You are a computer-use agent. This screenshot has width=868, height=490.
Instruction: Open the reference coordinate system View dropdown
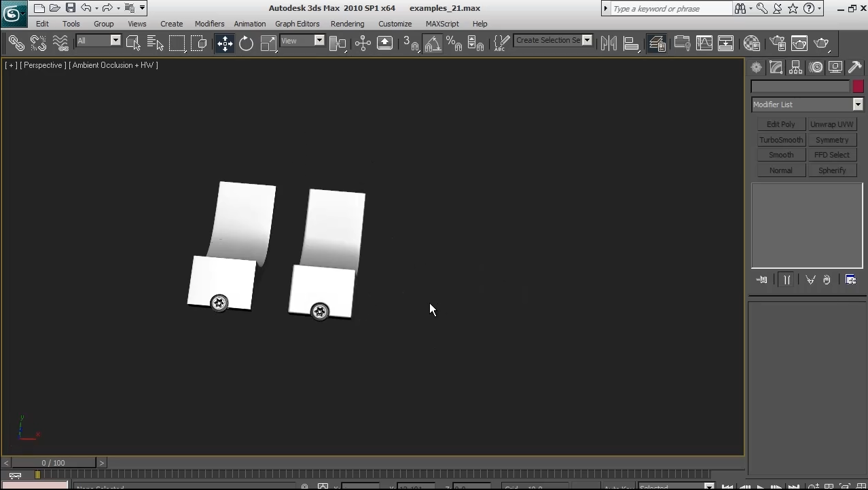coord(319,41)
